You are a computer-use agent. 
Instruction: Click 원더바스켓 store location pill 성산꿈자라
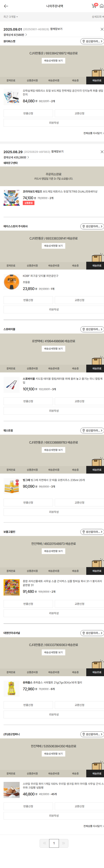click(92, 41)
